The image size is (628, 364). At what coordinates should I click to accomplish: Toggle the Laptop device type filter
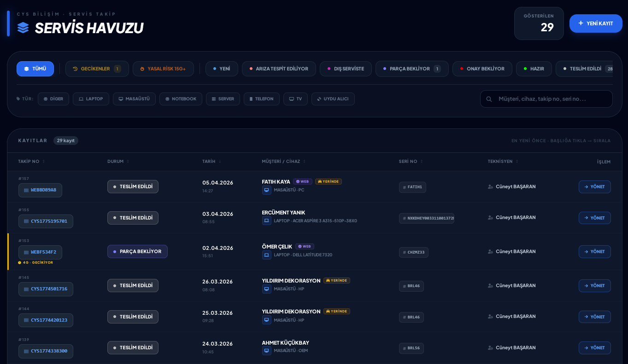pos(91,99)
